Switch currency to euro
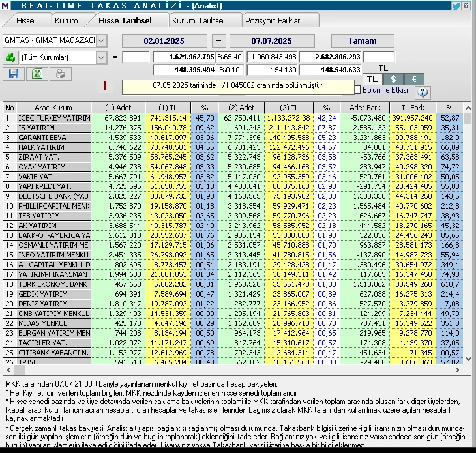This screenshot has height=453, width=476. (x=414, y=80)
